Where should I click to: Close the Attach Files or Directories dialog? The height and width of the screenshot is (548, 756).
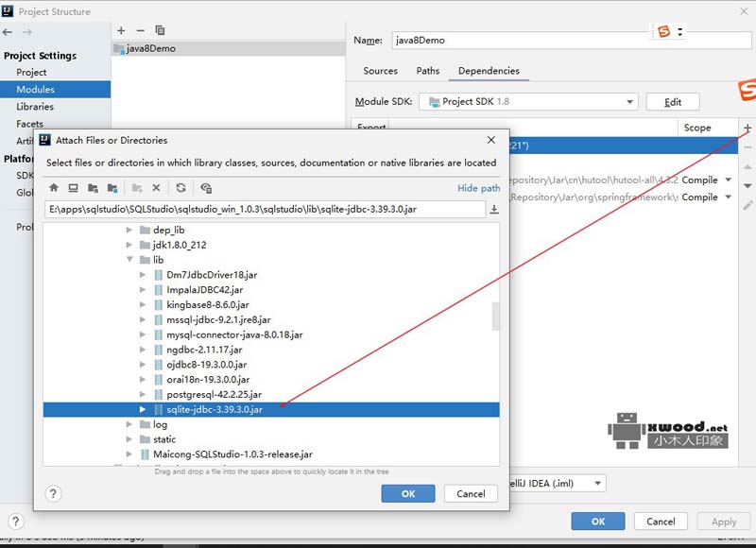click(490, 140)
